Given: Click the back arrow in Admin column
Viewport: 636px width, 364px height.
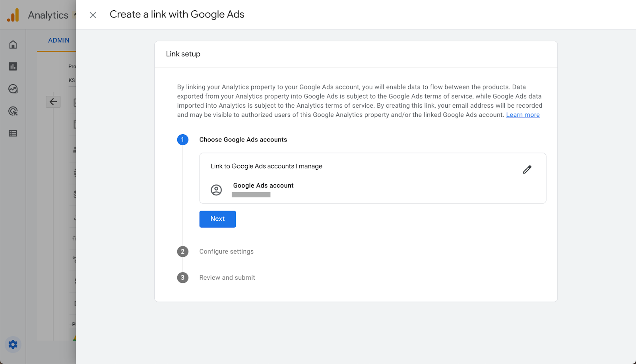Looking at the screenshot, I should (x=53, y=102).
